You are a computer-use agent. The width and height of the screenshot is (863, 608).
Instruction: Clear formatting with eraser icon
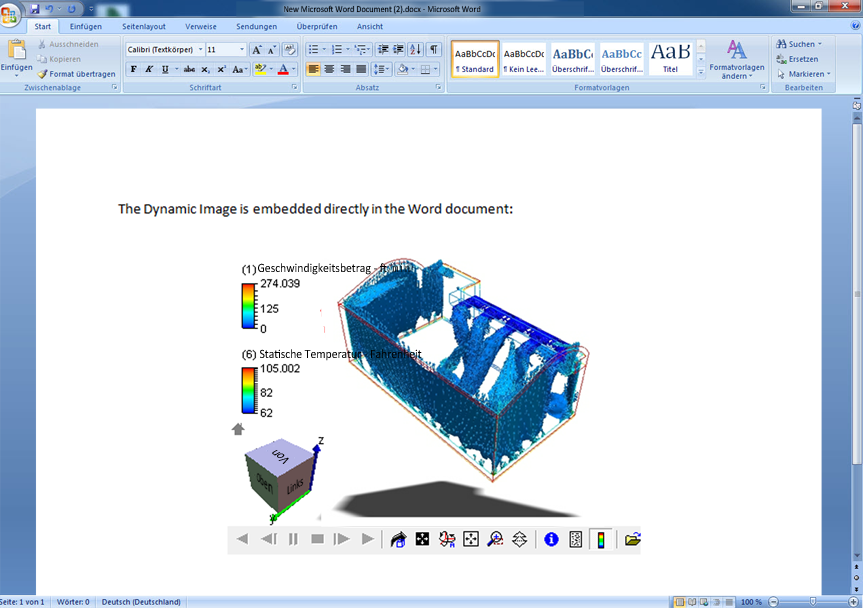tap(290, 50)
